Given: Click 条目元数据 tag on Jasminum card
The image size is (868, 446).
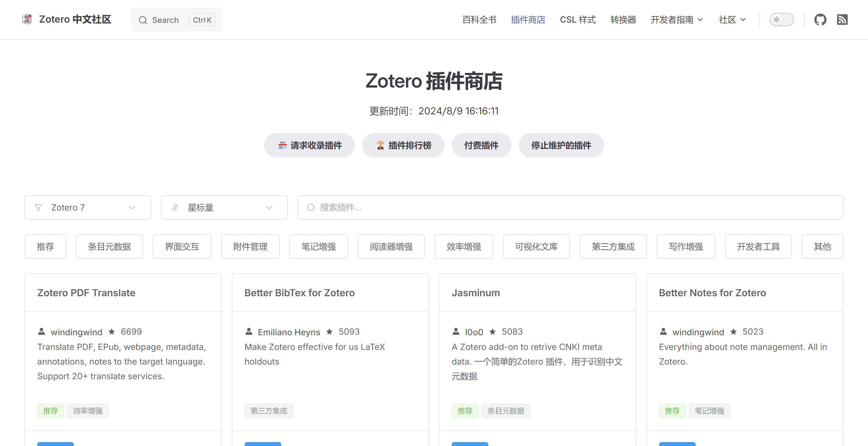Looking at the screenshot, I should (x=506, y=411).
